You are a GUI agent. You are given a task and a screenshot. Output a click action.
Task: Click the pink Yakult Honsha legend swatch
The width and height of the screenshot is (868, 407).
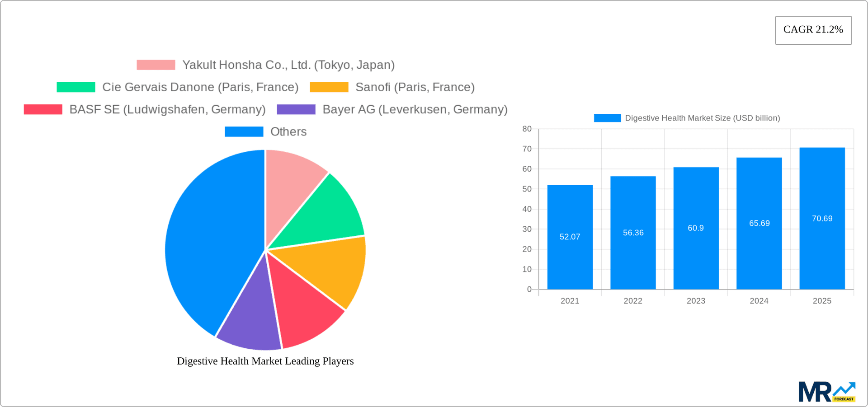coord(156,65)
